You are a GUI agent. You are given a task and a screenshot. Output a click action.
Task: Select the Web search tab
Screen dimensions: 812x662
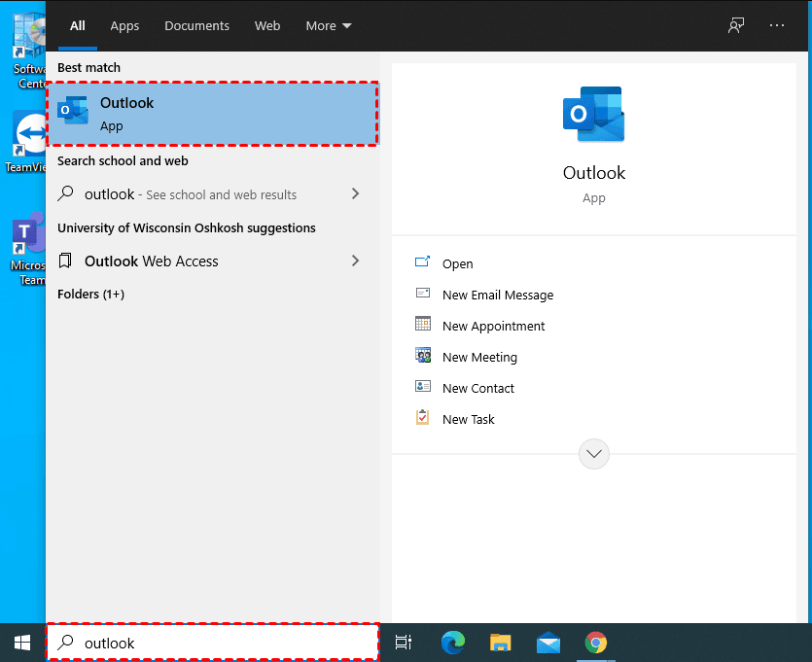pyautogui.click(x=267, y=25)
